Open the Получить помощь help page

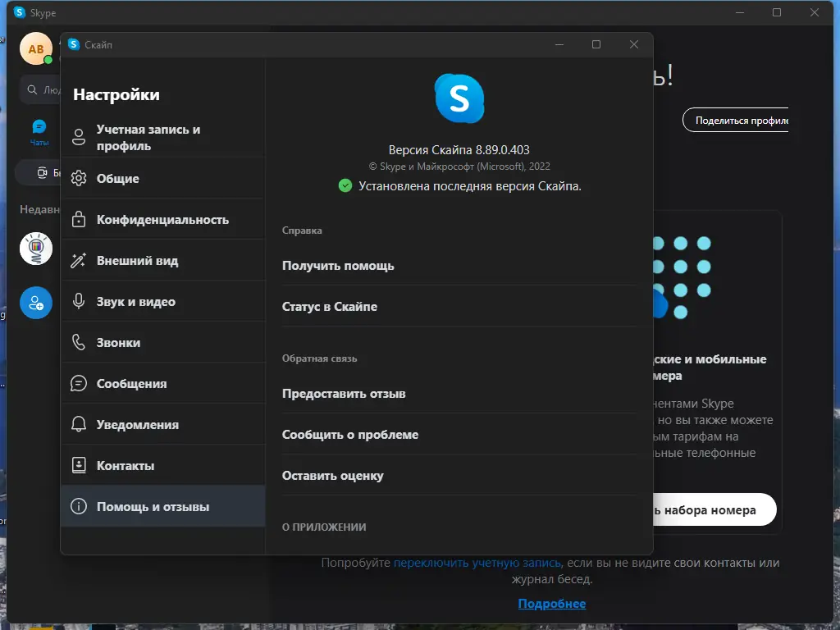pyautogui.click(x=339, y=265)
